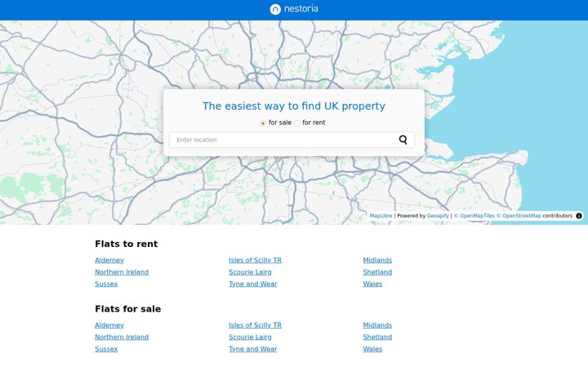This screenshot has height=368, width=588.
Task: Click the magnifying glass search icon
Action: (x=403, y=140)
